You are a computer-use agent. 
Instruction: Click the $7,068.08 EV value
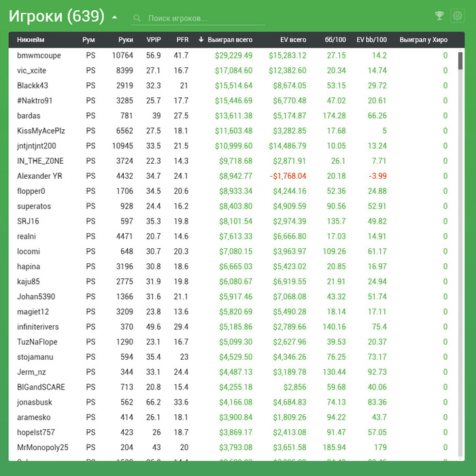coord(289,296)
